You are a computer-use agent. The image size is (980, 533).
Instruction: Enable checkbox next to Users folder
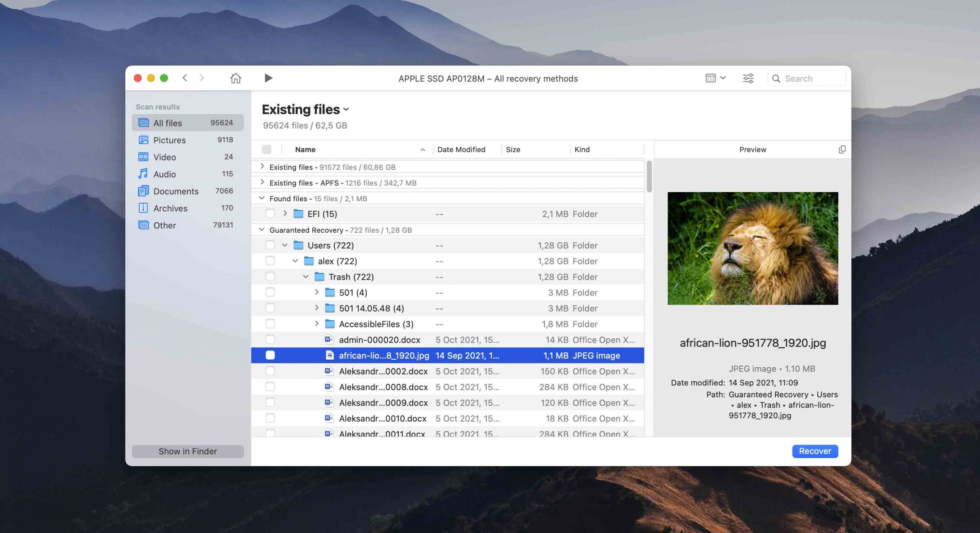click(269, 245)
